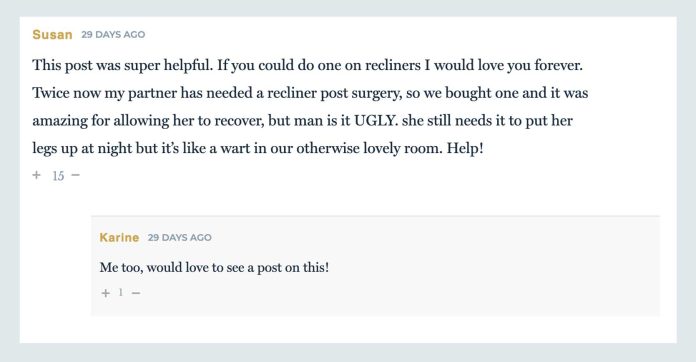Click the line starting 'legs up at night'
The height and width of the screenshot is (362, 696).
coord(257,148)
